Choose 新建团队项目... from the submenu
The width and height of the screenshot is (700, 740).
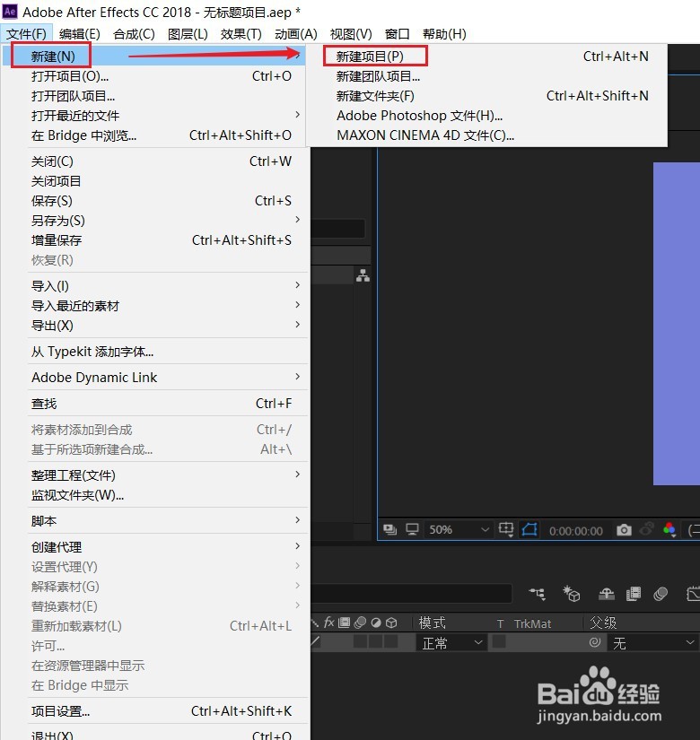coord(487,76)
